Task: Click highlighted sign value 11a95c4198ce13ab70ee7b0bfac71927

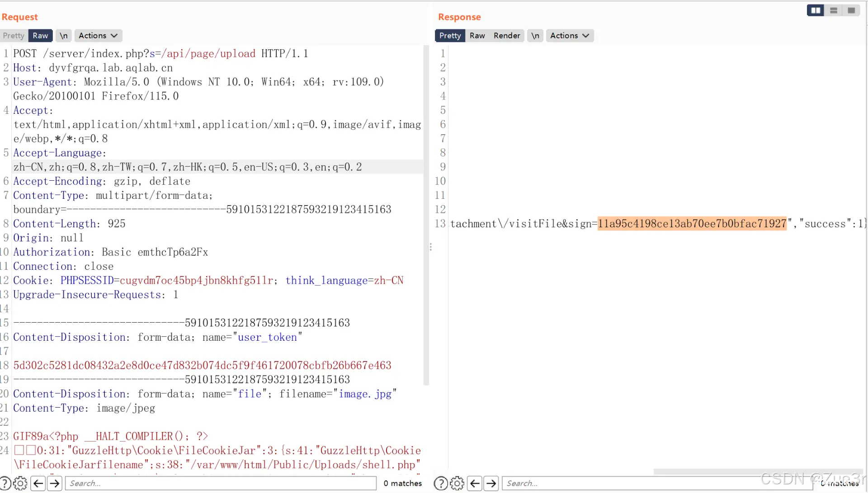Action: (692, 224)
